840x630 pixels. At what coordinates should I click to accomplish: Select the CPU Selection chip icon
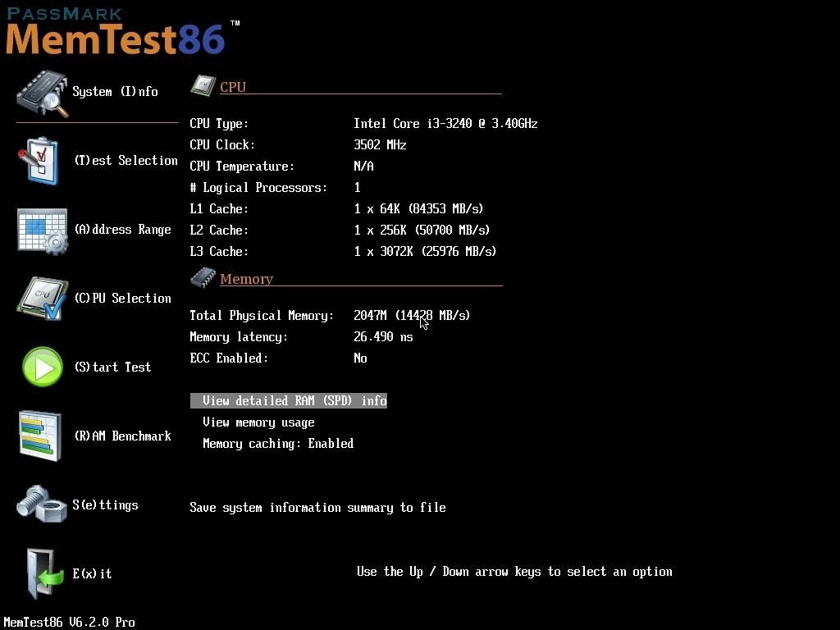43,299
